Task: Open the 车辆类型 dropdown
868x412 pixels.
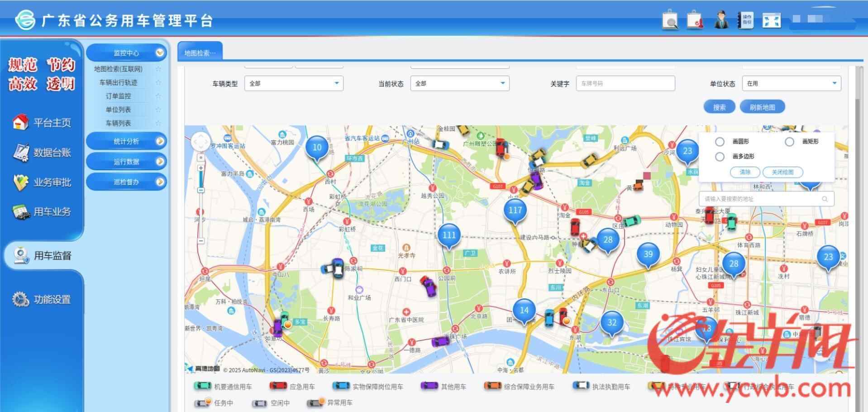Action: click(x=294, y=83)
